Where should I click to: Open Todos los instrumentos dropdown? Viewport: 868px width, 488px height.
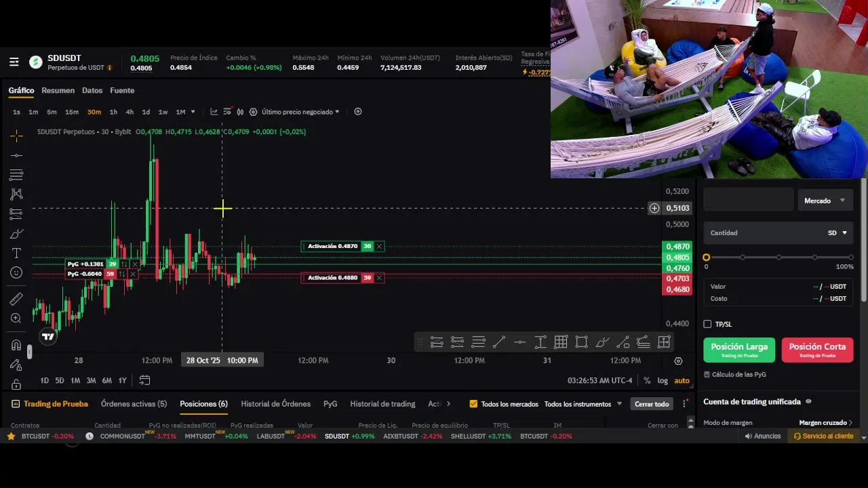point(583,404)
